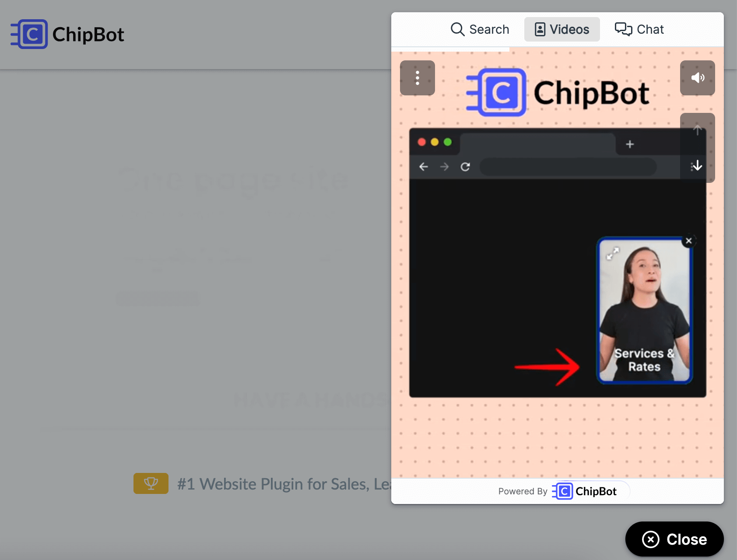Switch to the Search tab
This screenshot has width=737, height=560.
[x=480, y=29]
